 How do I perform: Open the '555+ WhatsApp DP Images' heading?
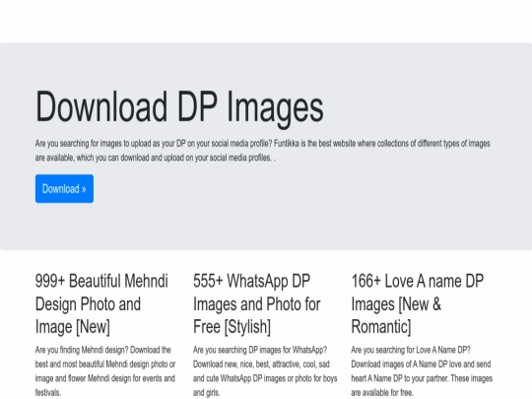tap(257, 304)
